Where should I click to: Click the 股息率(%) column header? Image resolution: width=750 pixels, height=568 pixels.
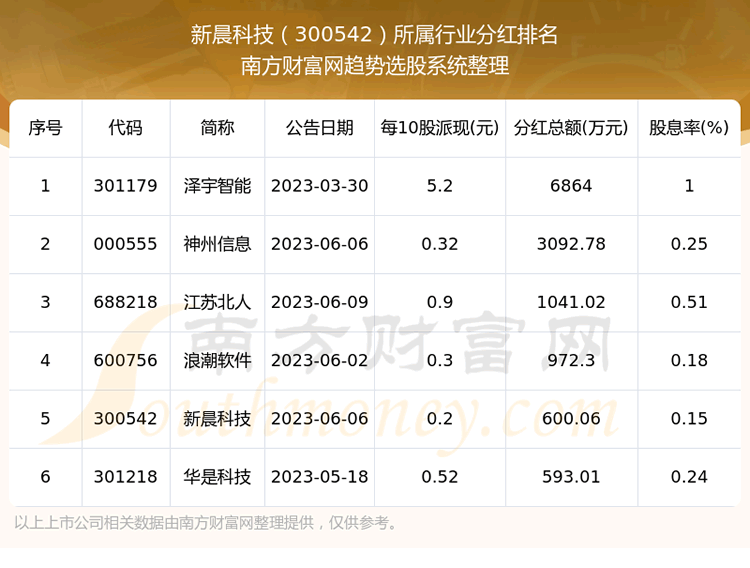(689, 128)
